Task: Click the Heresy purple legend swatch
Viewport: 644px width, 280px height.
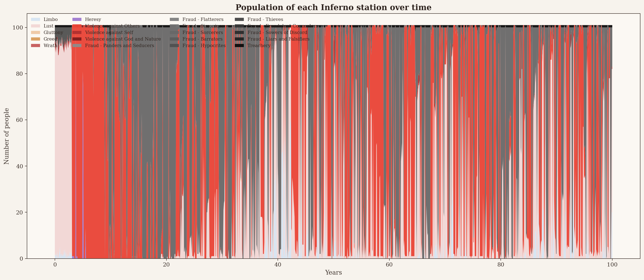Action: [x=77, y=20]
